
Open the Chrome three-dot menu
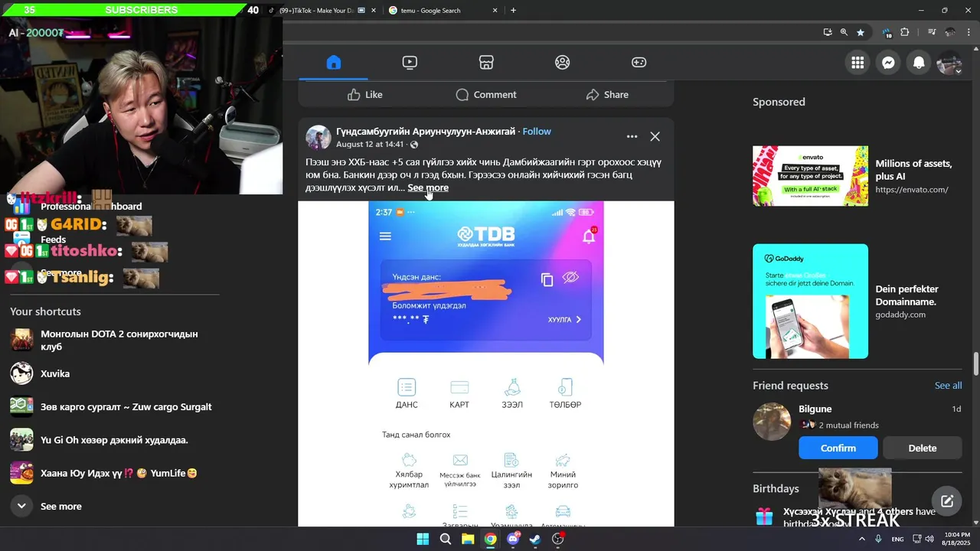coord(969,32)
